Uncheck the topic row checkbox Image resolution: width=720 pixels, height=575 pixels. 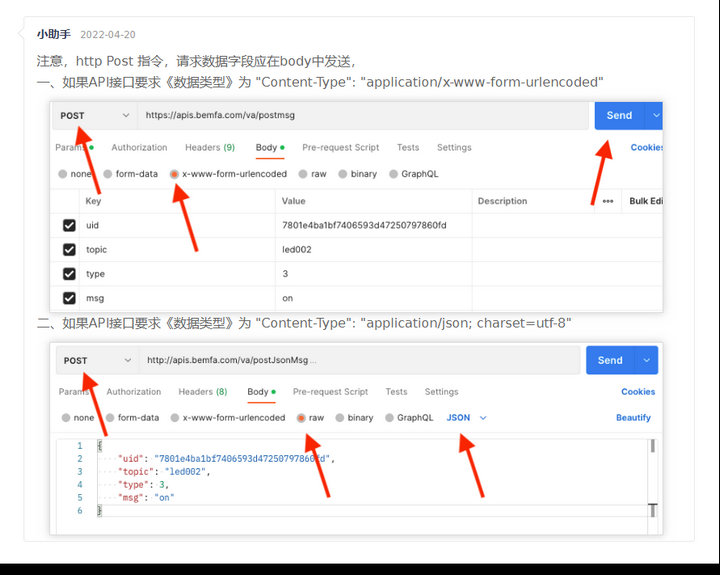[69, 250]
